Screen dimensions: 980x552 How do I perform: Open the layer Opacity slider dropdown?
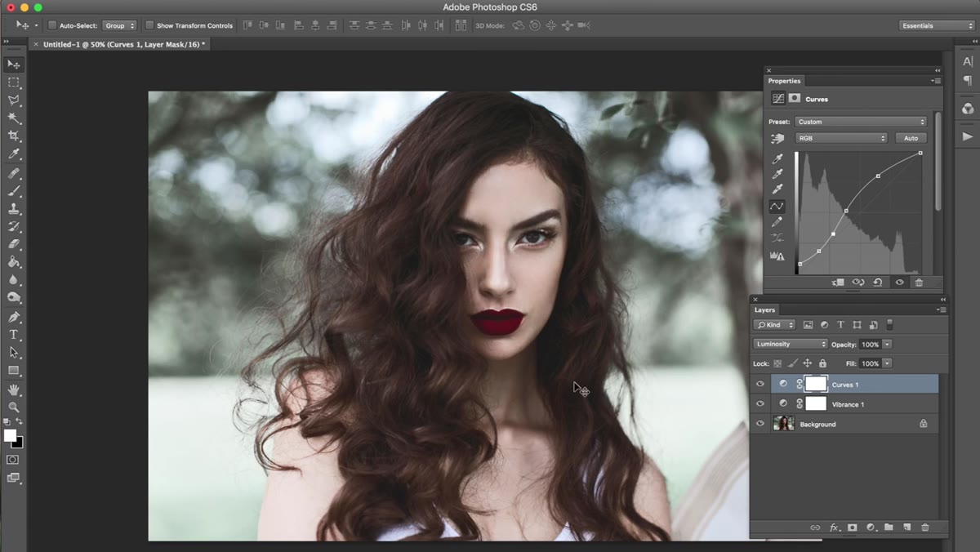(x=888, y=345)
